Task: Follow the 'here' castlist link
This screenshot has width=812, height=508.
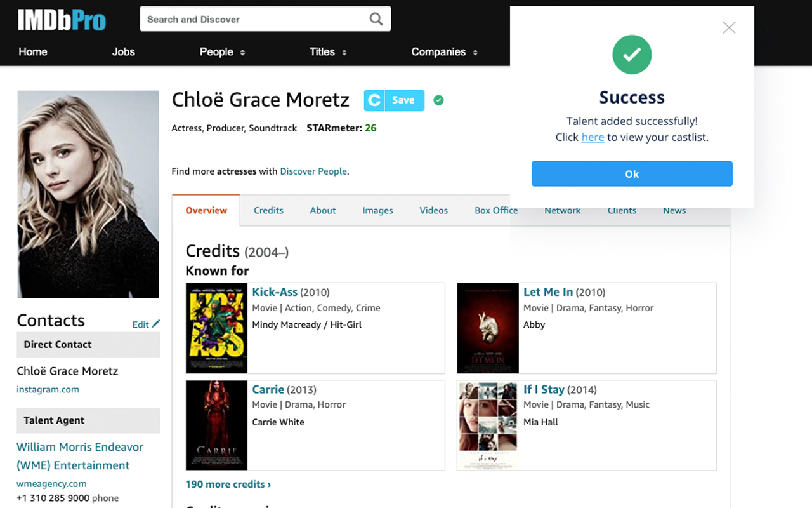Action: [x=593, y=137]
